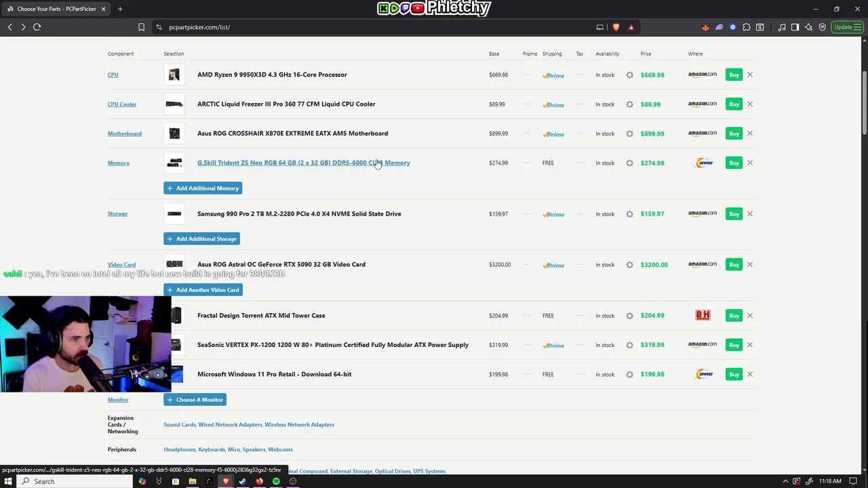The image size is (868, 488).
Task: Click the Brave Rewards triangle icon
Action: pos(631,27)
